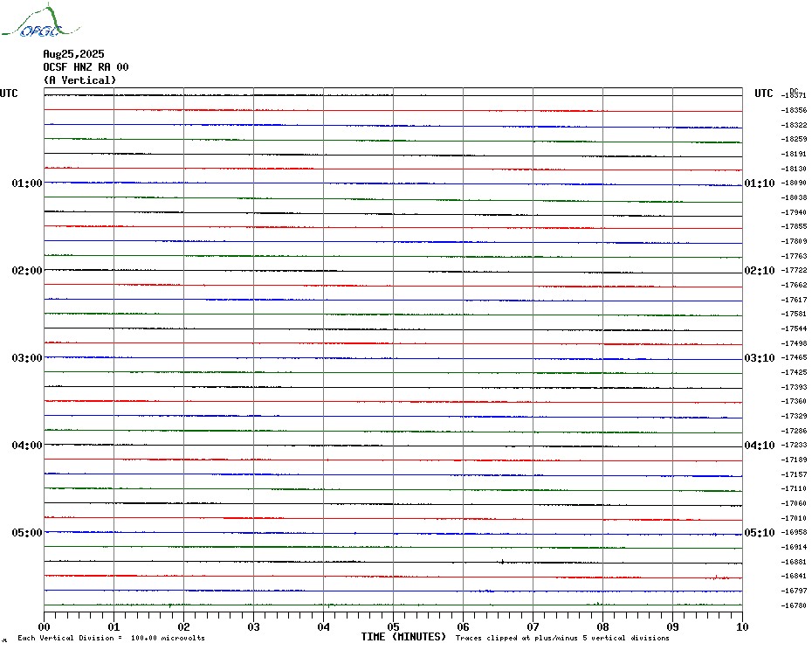Click the 05:10 time label
The height and width of the screenshot is (650, 812).
[x=760, y=533]
